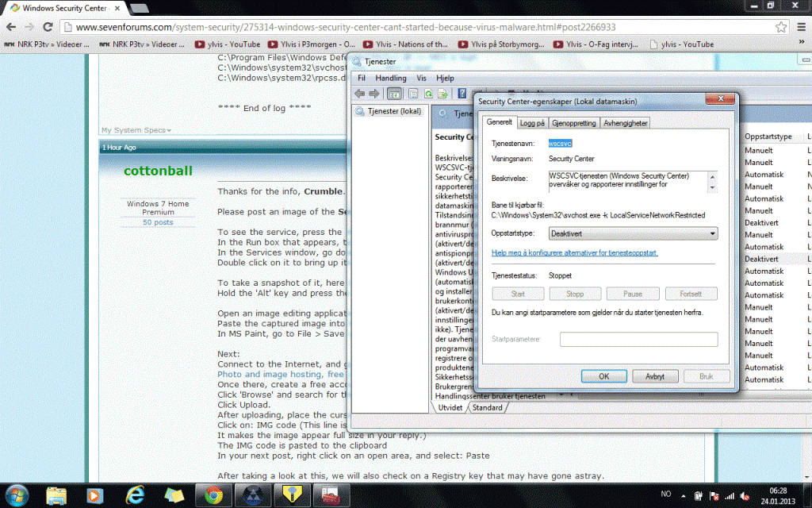Open the Hjelp menu in Tjenester
Viewport: 812px width, 508px height.
coord(445,78)
